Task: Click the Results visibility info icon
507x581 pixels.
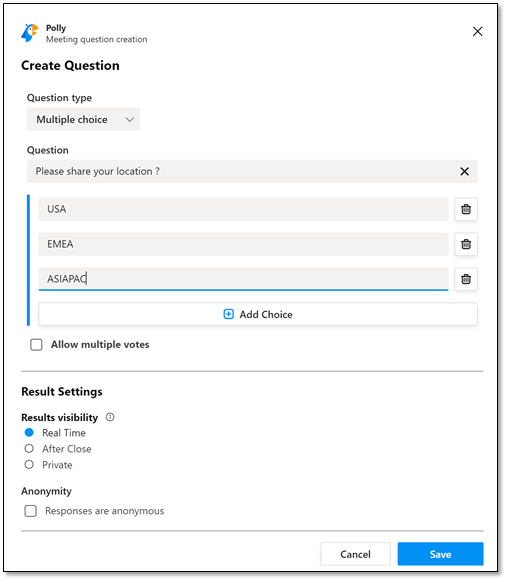Action: pyautogui.click(x=110, y=417)
